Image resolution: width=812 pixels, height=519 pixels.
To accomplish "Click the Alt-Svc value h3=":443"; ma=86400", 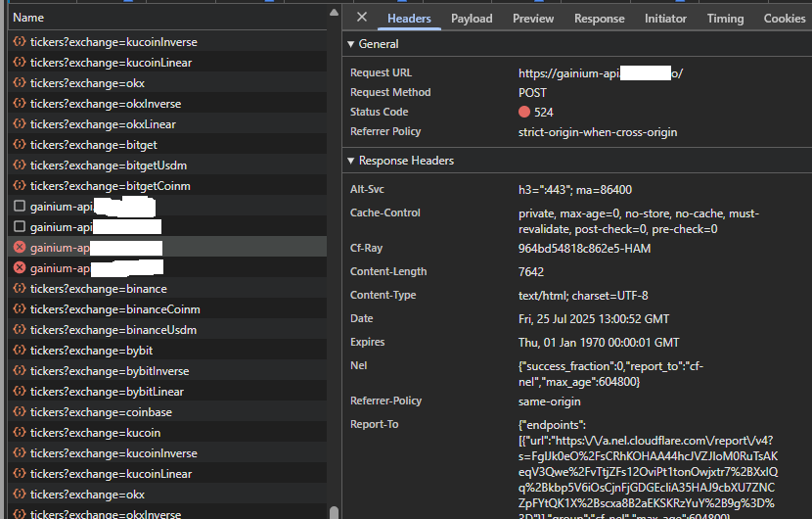I will 575,190.
